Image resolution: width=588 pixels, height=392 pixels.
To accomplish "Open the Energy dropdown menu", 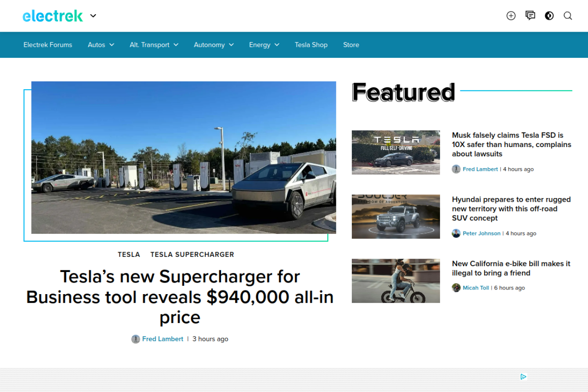I will 264,45.
